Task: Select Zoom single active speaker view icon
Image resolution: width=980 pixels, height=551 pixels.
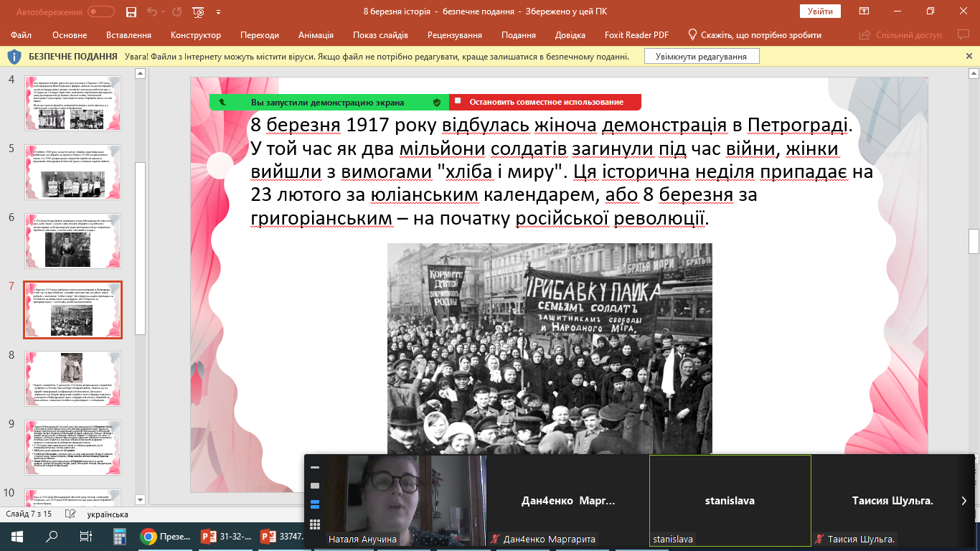Action: (315, 486)
